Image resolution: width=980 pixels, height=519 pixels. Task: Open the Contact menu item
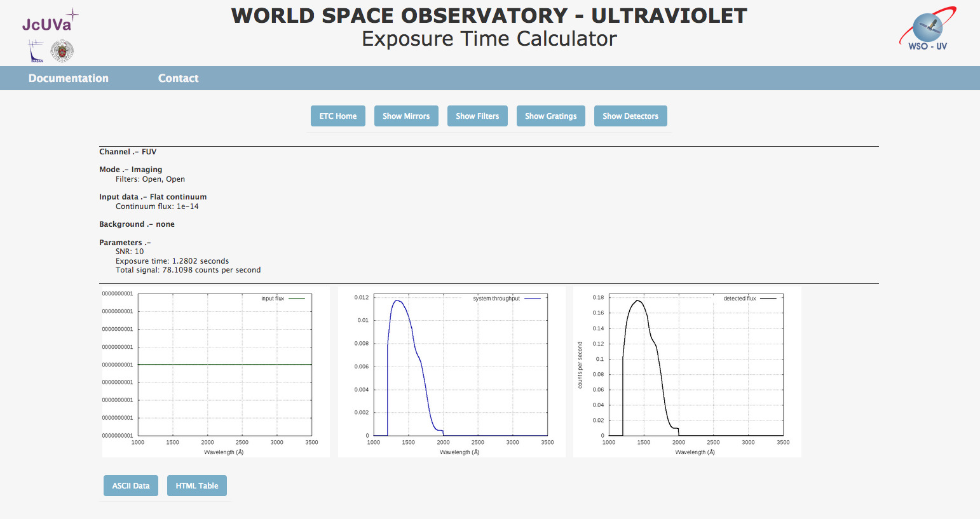click(178, 78)
